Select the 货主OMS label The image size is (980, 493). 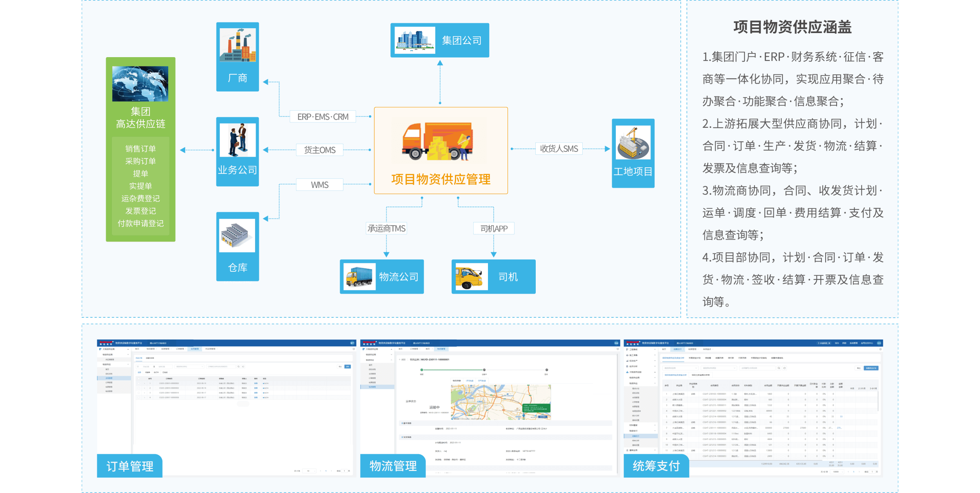coord(319,150)
